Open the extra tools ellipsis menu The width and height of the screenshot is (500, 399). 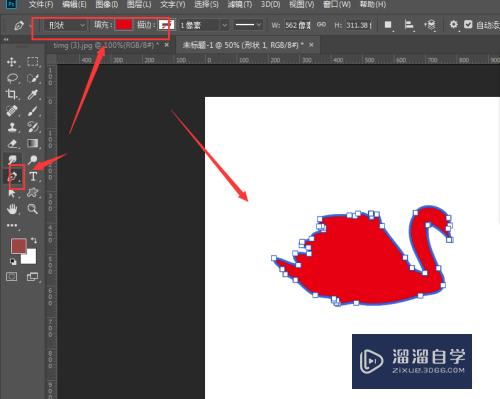tap(12, 226)
